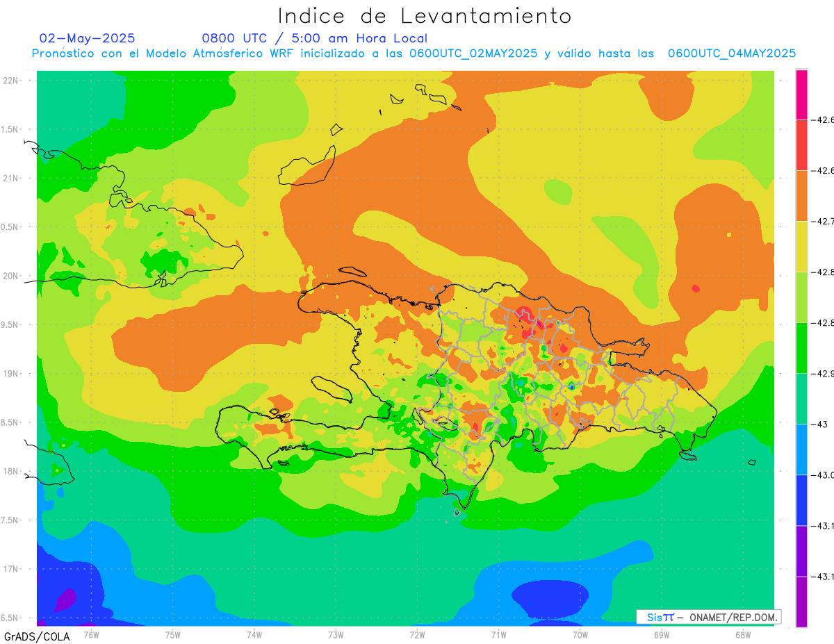Screen dimensions: 834x644
Task: Click the title 'Indice de Levantamiento'
Action: point(425,15)
